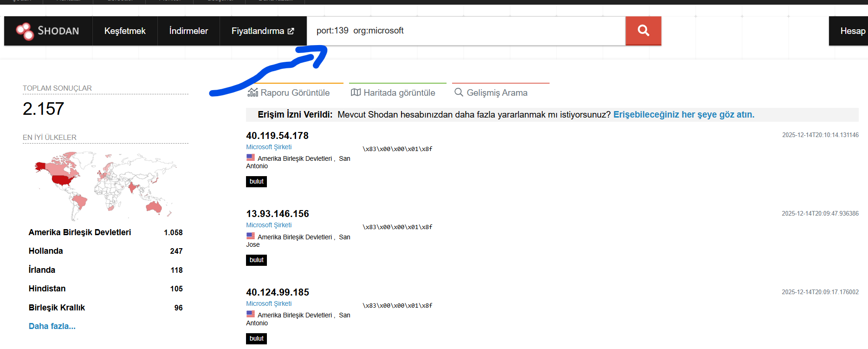Click the San Antonio location under 40.119.54.178

tap(298, 162)
